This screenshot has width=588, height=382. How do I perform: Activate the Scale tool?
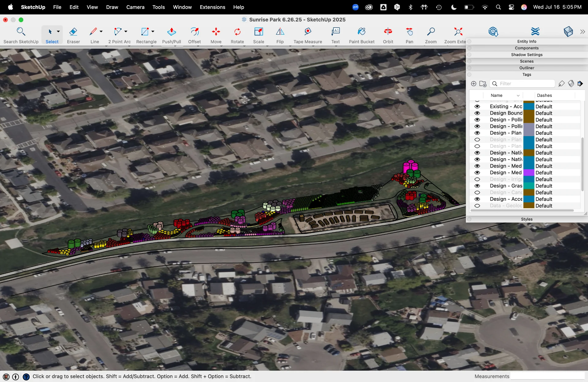(x=258, y=35)
